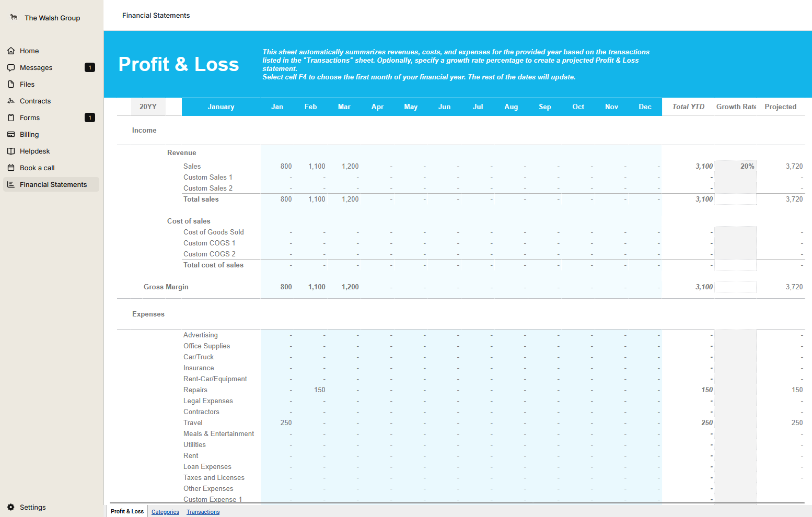Click the Cost of Goods Sold label
The width and height of the screenshot is (812, 517).
214,232
